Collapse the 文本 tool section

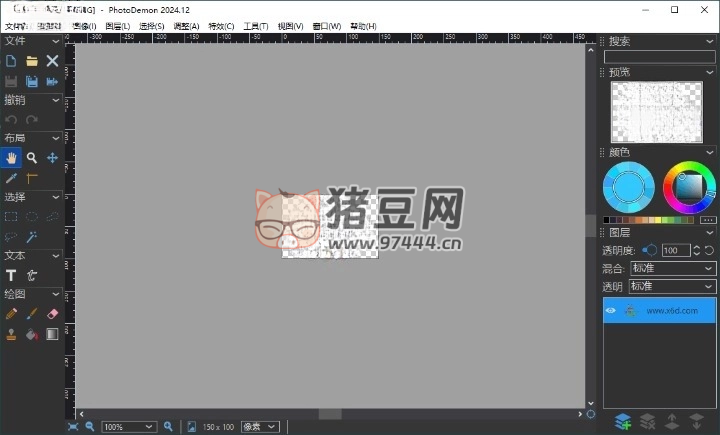pyautogui.click(x=56, y=255)
